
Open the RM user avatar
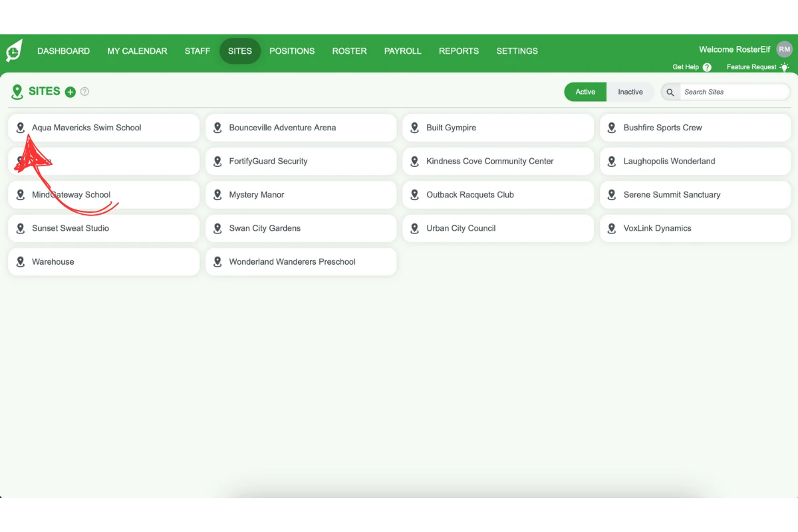tap(785, 49)
